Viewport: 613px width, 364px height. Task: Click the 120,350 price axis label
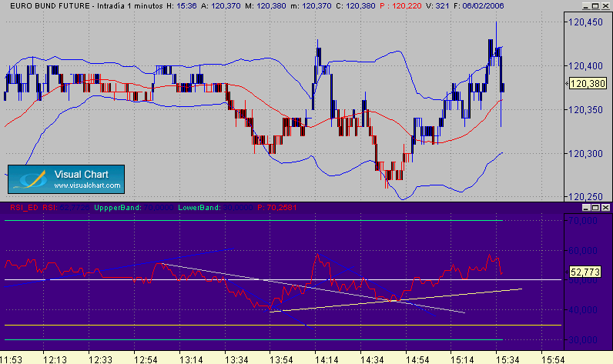pyautogui.click(x=585, y=110)
